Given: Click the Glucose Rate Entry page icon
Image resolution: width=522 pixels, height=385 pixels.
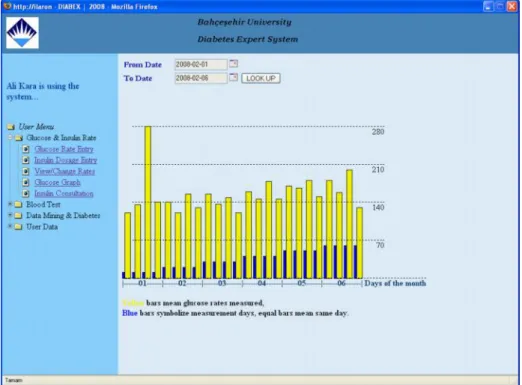Looking at the screenshot, I should tap(26, 149).
